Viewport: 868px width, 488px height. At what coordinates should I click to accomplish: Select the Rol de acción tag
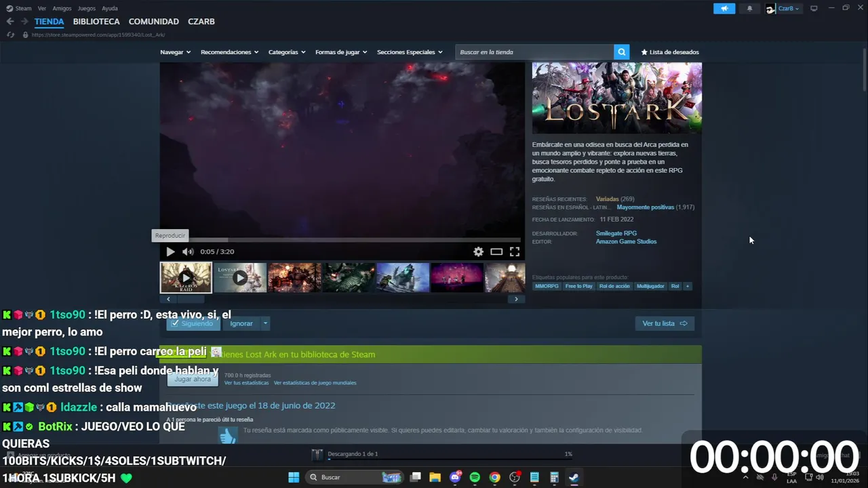point(614,286)
